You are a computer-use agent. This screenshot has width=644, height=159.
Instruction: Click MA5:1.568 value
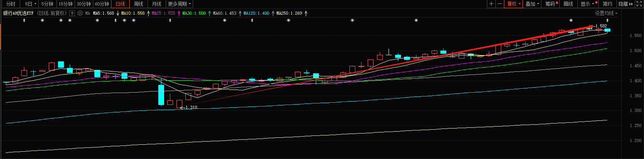tap(103, 13)
